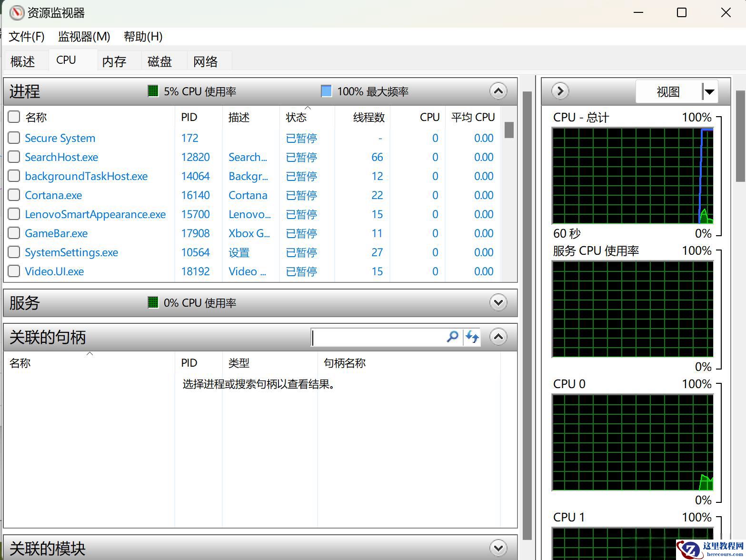Check the select-all checkbox above process names

pos(13,117)
